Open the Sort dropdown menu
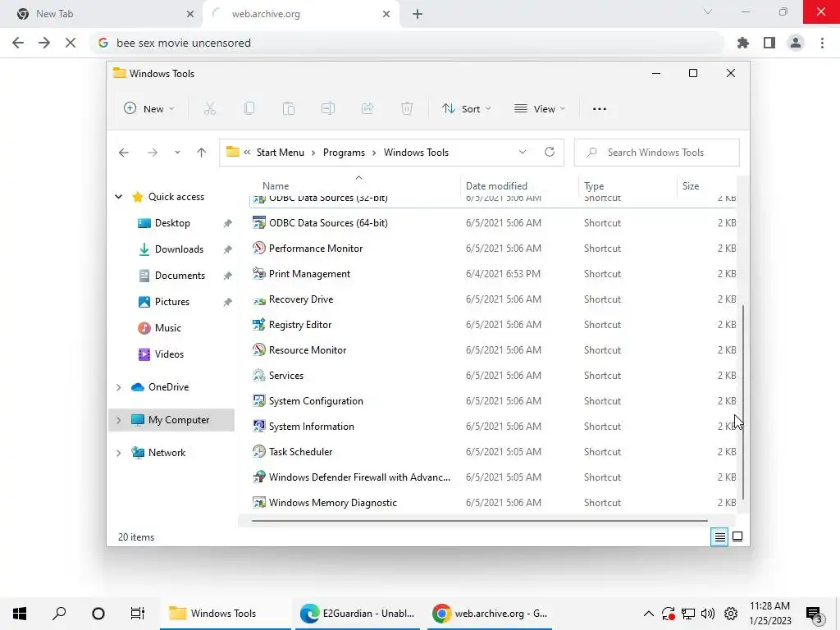The width and height of the screenshot is (840, 630). (466, 109)
